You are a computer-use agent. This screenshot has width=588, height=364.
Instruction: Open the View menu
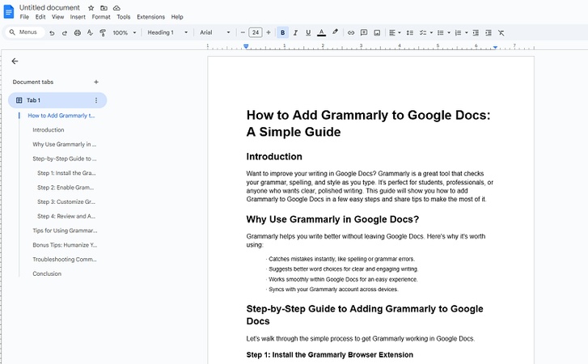57,17
